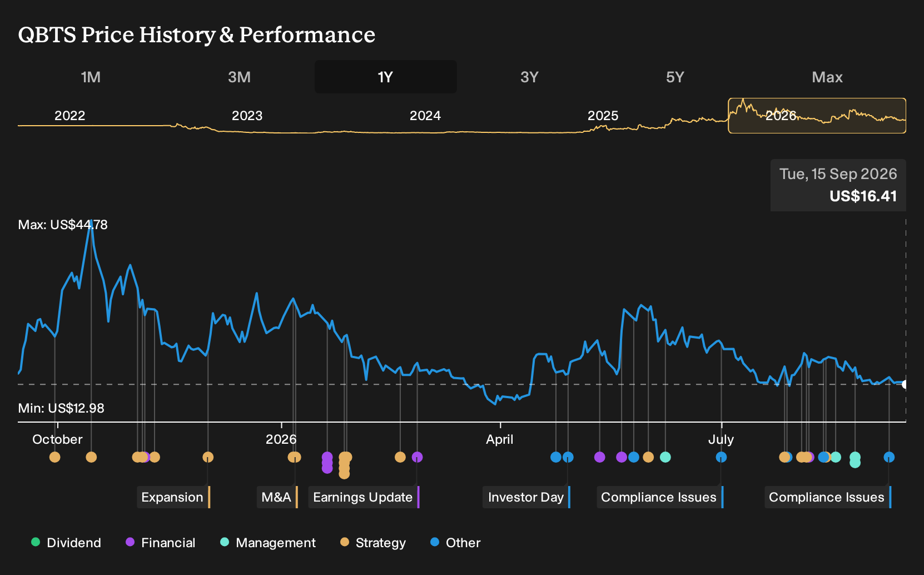The image size is (924, 575).
Task: Toggle the Dividend legend filter
Action: [x=66, y=543]
